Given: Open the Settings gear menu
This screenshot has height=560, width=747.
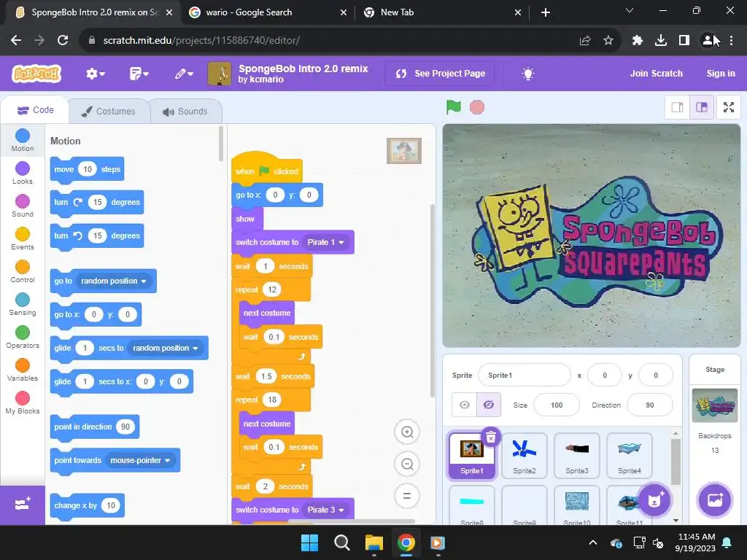Looking at the screenshot, I should [x=96, y=74].
